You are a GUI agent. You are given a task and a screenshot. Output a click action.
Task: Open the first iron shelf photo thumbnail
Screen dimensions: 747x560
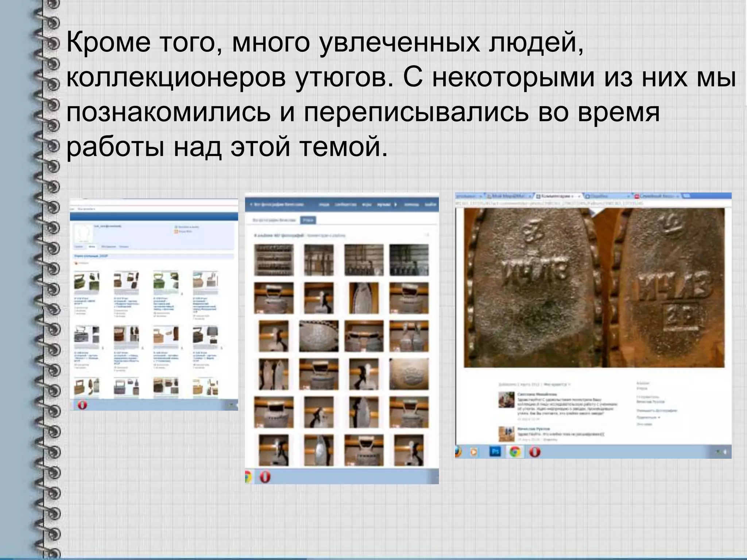(274, 260)
